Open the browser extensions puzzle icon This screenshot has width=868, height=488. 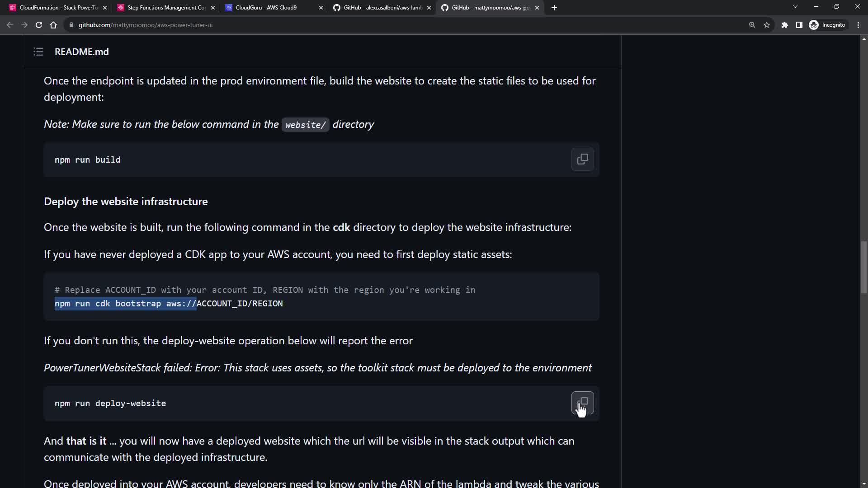(x=785, y=25)
